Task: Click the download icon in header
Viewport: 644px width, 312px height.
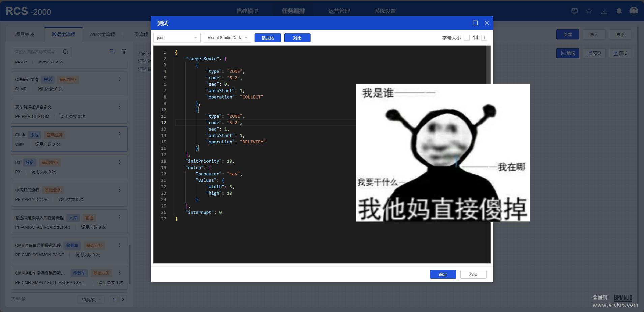Action: [604, 11]
